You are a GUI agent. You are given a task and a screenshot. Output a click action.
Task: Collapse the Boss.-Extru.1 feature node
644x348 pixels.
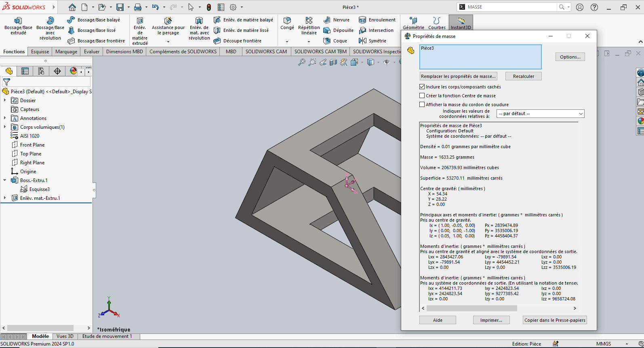coord(5,180)
